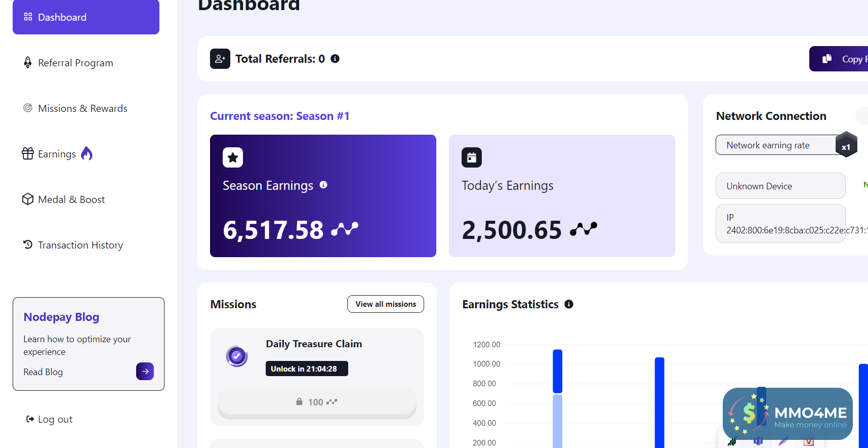Click the flame icon next to Earnings

pos(87,153)
